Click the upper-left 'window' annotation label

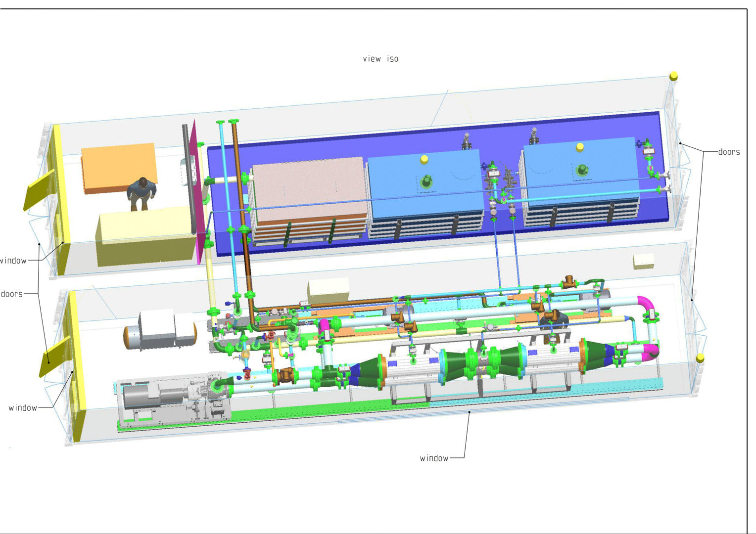pyautogui.click(x=13, y=261)
